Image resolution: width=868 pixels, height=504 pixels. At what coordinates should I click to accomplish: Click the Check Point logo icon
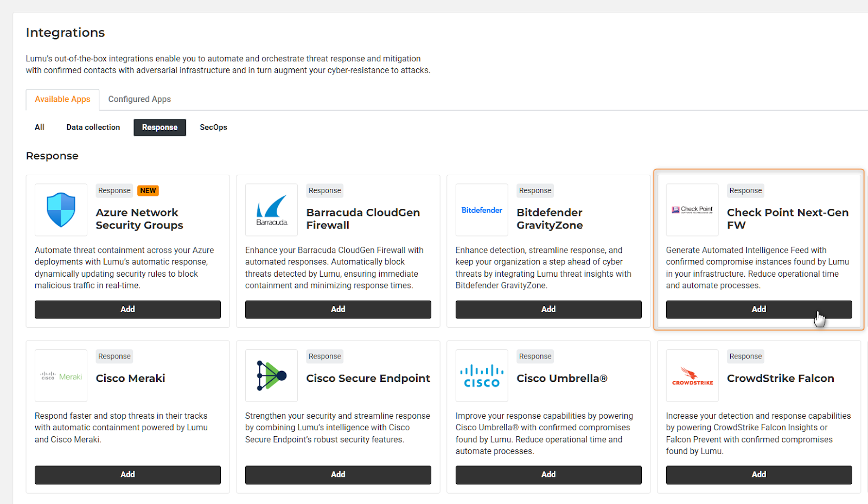[692, 210]
